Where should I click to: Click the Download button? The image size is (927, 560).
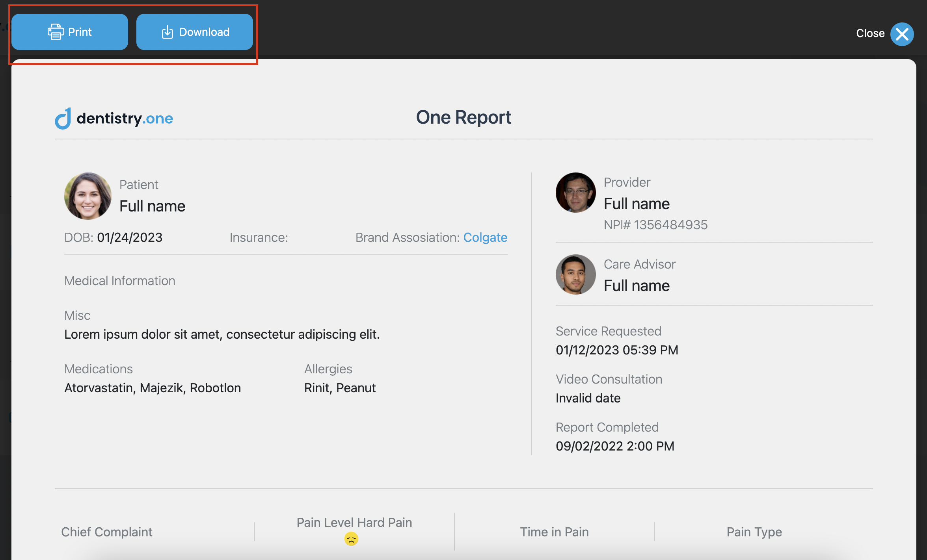point(194,32)
